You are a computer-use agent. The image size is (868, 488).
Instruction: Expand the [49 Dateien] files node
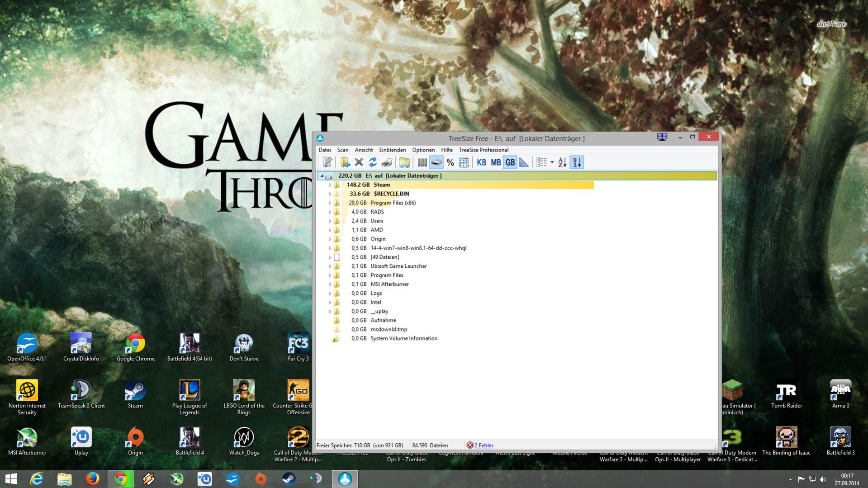pos(330,257)
